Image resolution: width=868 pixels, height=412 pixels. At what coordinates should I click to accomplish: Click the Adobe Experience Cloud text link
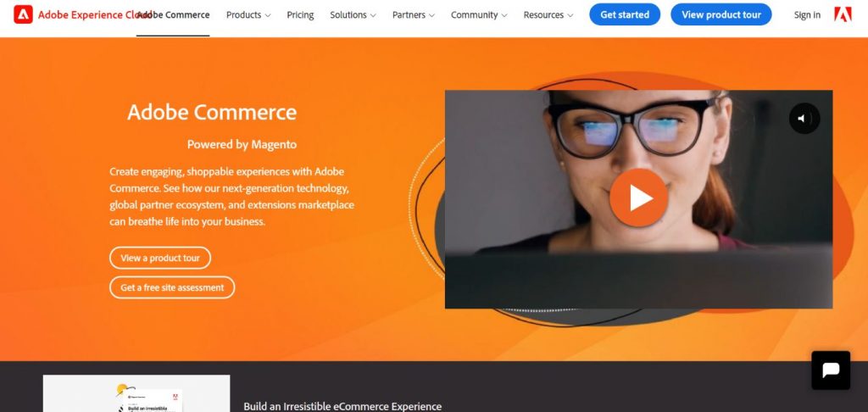(87, 15)
